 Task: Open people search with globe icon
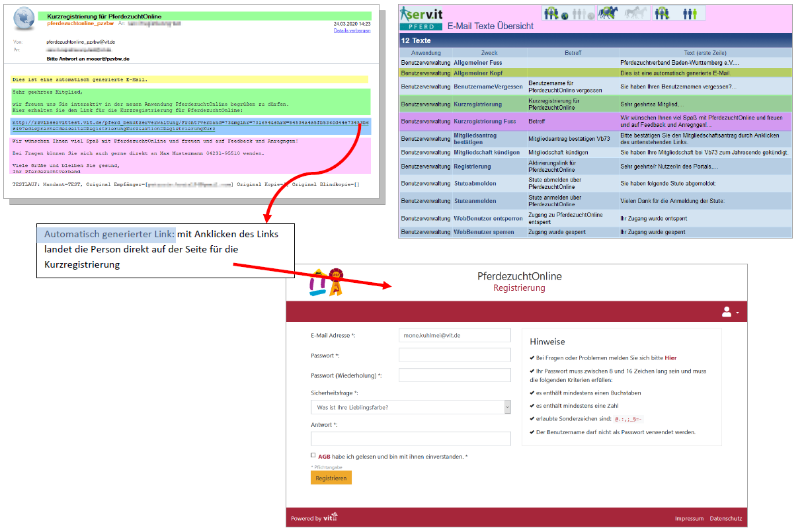tap(555, 13)
